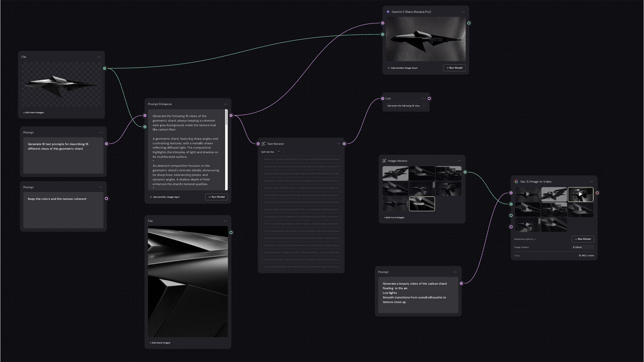This screenshot has width=644, height=362.
Task: Click the red Veo video output port
Action: tap(597, 193)
